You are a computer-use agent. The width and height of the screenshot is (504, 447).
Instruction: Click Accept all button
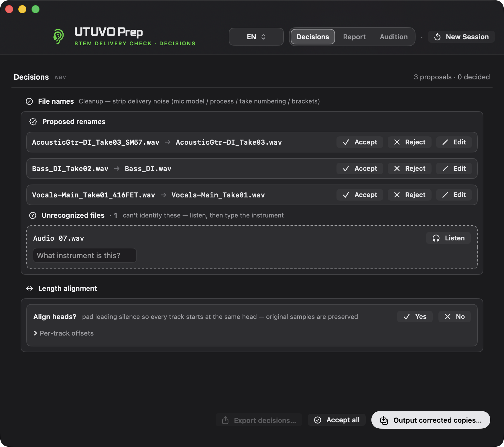click(x=337, y=420)
